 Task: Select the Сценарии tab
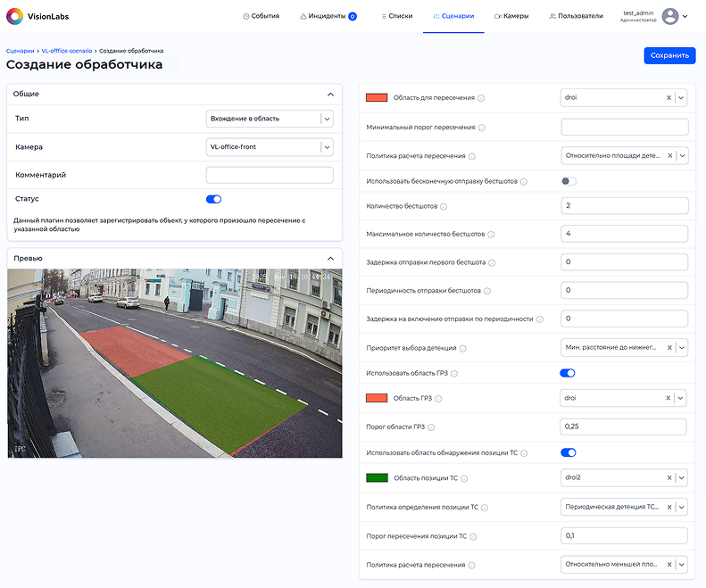453,16
